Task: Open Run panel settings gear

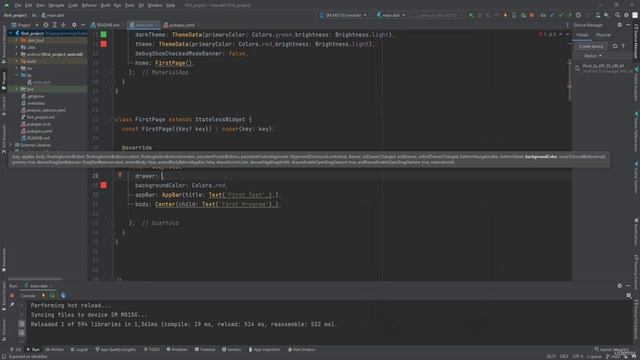Action: point(620,286)
